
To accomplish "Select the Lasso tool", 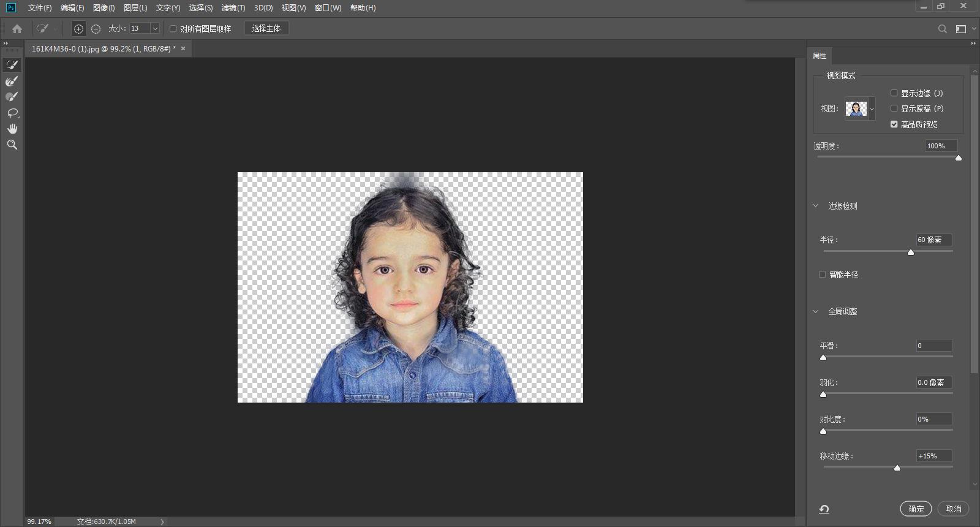I will (12, 113).
